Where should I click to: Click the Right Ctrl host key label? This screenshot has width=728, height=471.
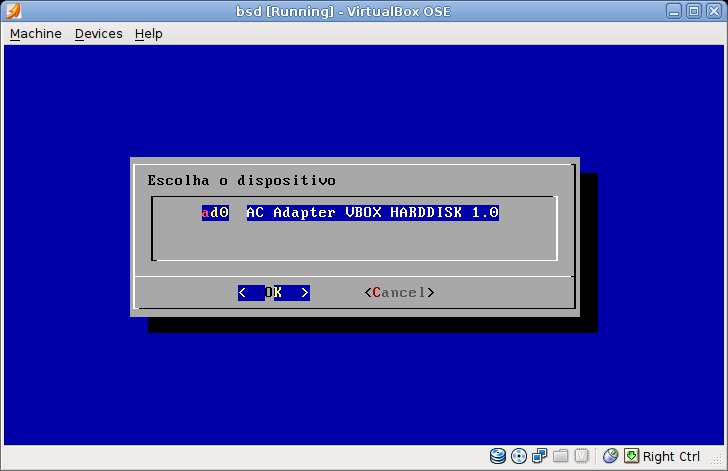pos(671,457)
